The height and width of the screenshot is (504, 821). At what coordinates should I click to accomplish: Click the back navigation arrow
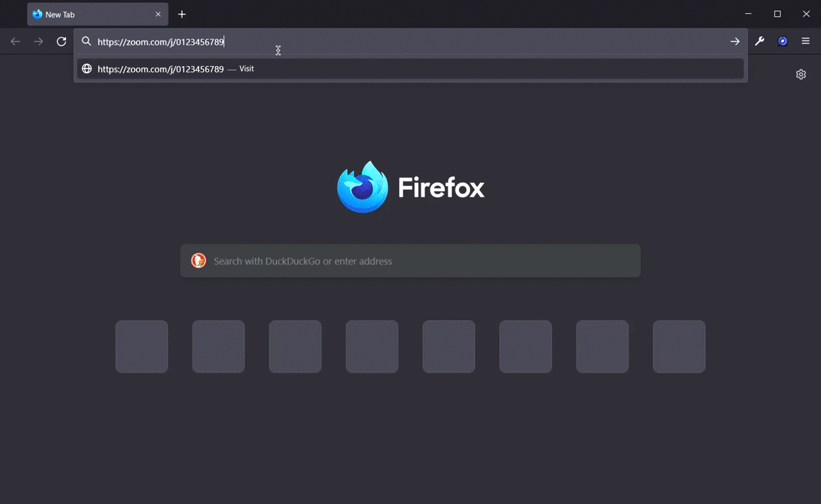coord(15,42)
